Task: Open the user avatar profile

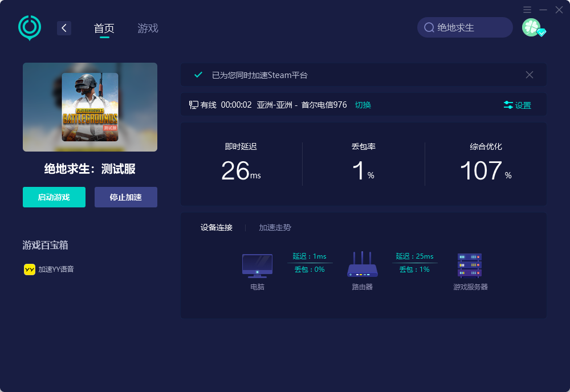Action: 532,27
